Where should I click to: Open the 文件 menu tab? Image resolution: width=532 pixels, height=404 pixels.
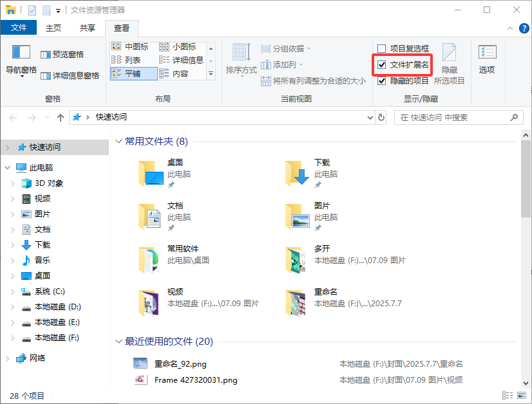[x=19, y=28]
